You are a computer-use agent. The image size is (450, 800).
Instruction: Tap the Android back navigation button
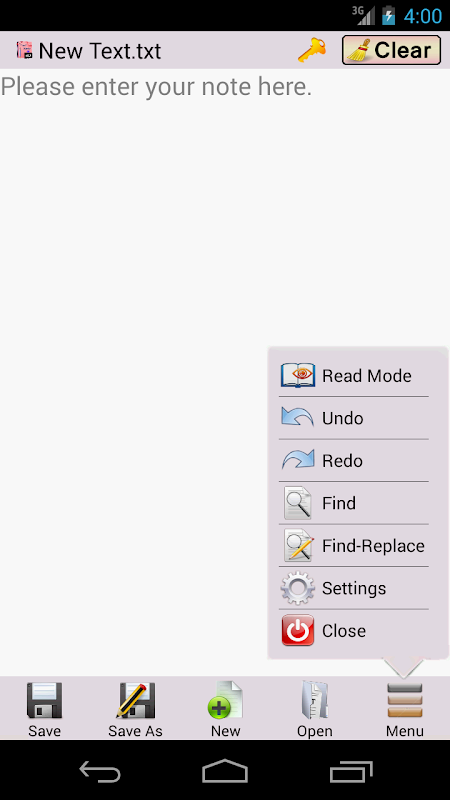click(100, 771)
